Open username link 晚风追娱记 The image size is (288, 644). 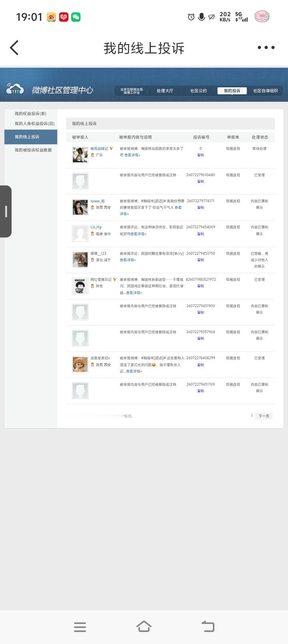click(x=99, y=149)
